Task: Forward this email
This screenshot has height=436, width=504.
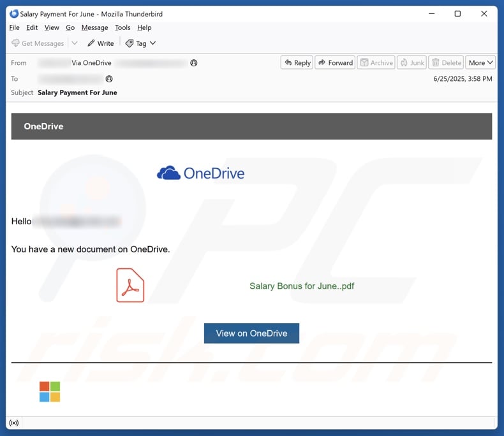Action: tap(335, 62)
